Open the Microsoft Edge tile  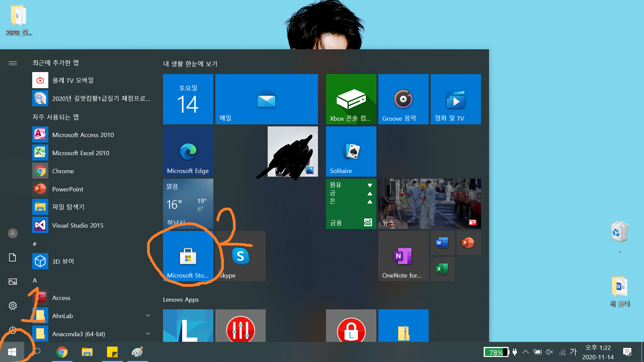pyautogui.click(x=188, y=152)
